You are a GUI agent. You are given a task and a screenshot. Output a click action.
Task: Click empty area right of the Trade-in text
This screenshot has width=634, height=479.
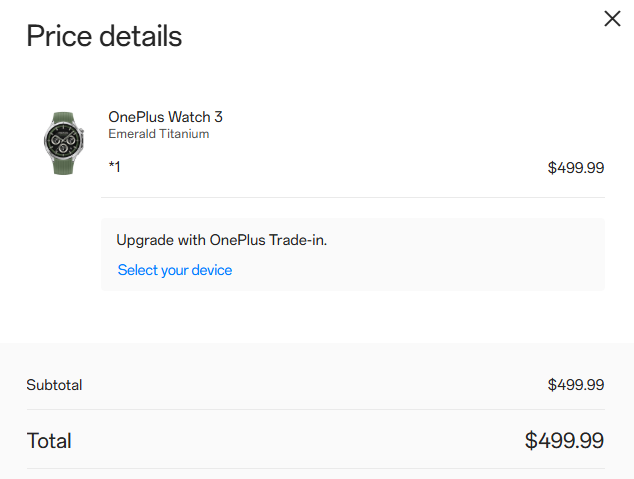pyautogui.click(x=470, y=241)
